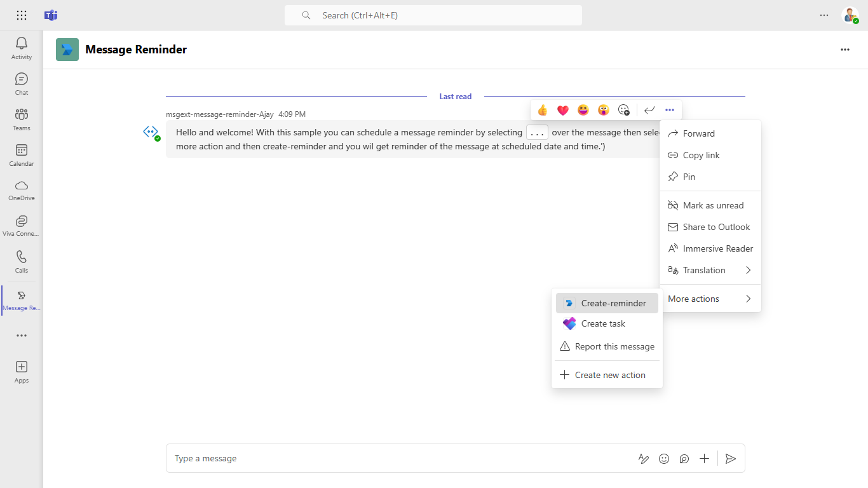Click the Microsoft Teams logo icon
868x488 pixels.
(51, 15)
